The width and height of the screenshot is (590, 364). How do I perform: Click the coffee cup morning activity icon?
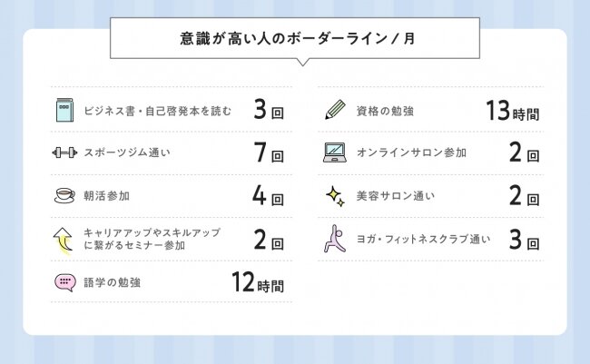(x=64, y=195)
